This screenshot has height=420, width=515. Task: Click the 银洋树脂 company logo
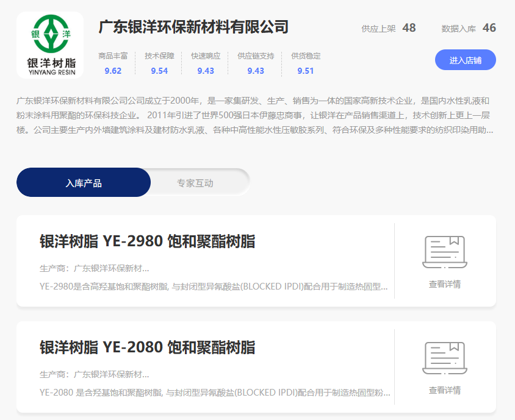point(50,45)
